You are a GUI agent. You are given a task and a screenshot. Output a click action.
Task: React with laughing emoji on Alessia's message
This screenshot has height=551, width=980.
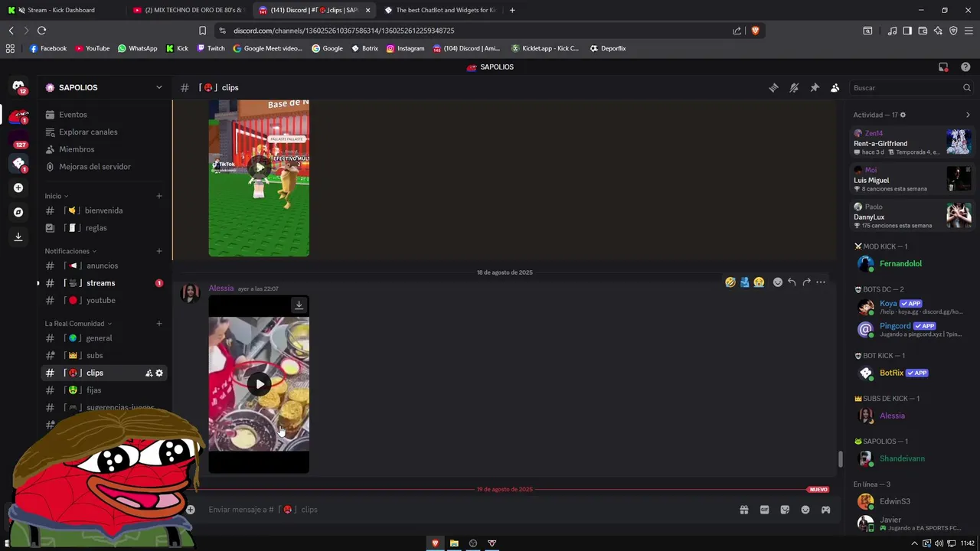(730, 282)
